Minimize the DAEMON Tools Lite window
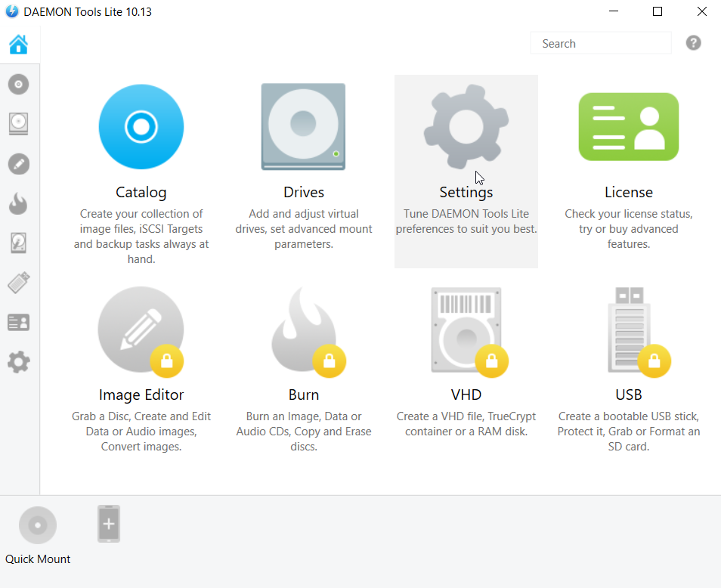Image resolution: width=721 pixels, height=588 pixels. point(614,11)
